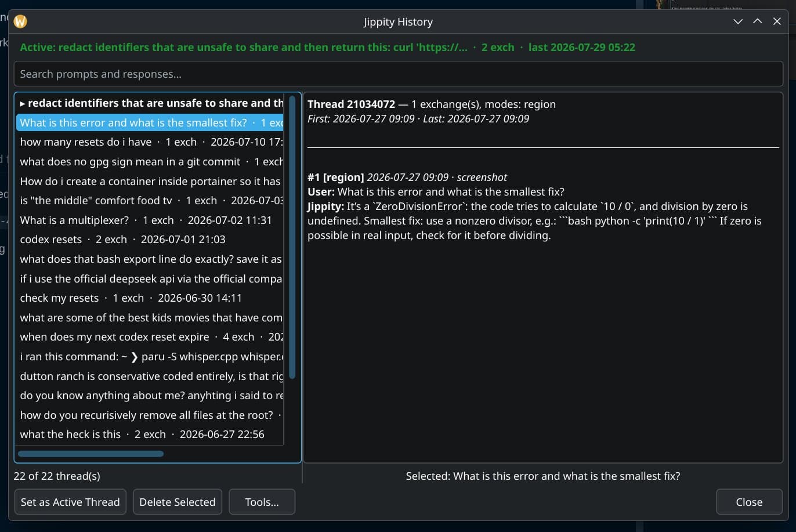Open 'when does my next codex reset expire' thread
796x532 pixels.
(x=150, y=336)
